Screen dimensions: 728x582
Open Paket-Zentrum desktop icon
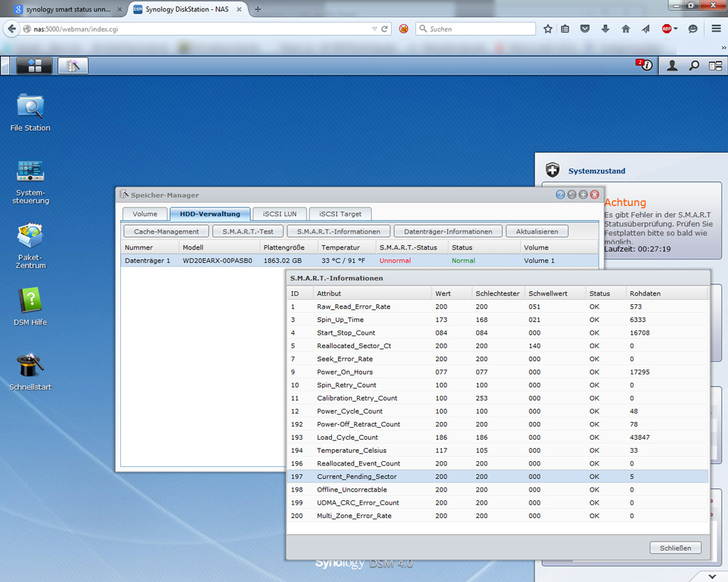tap(30, 247)
